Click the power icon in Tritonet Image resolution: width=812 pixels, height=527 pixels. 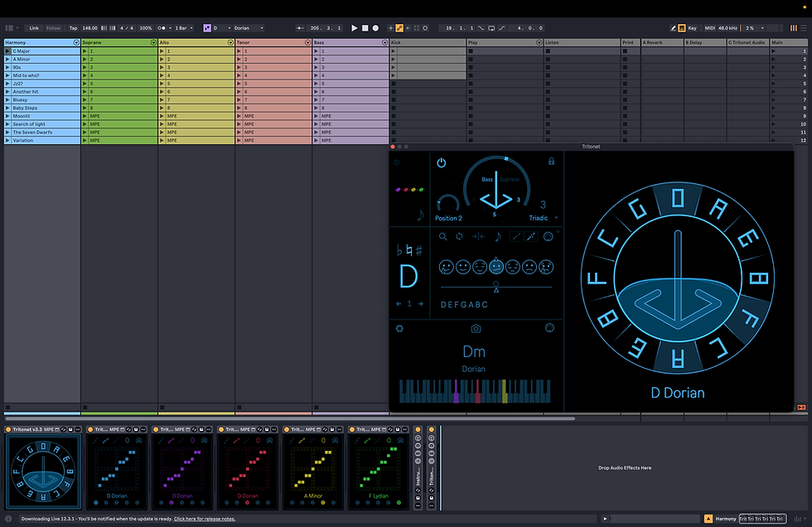point(441,163)
